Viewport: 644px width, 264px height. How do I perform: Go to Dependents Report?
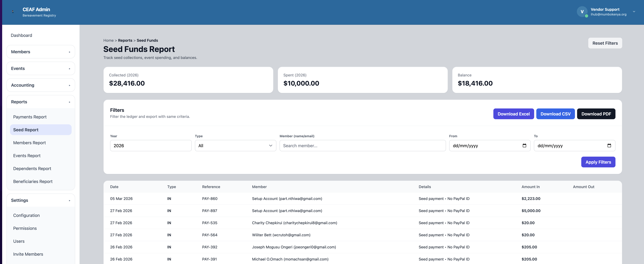click(32, 168)
